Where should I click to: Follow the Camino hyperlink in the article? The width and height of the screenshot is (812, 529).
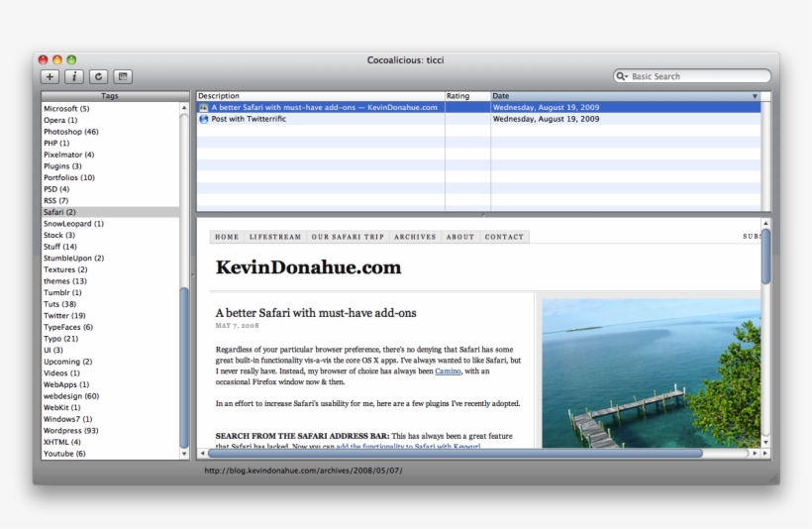pos(448,370)
